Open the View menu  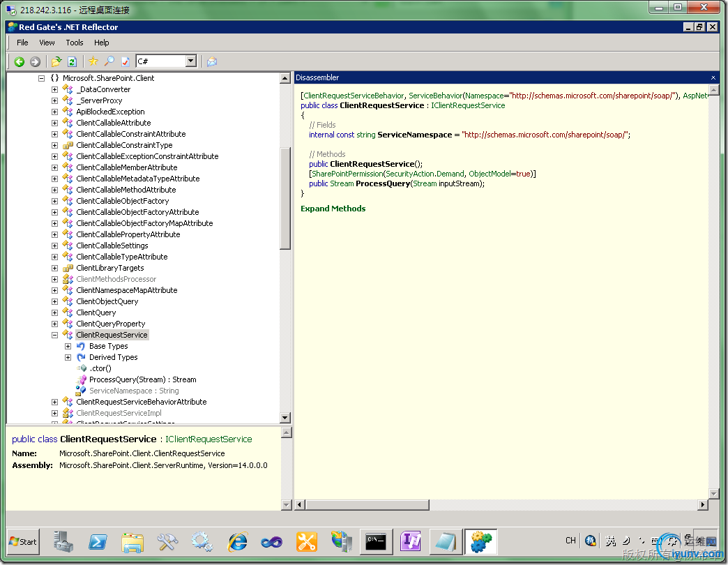(x=47, y=43)
